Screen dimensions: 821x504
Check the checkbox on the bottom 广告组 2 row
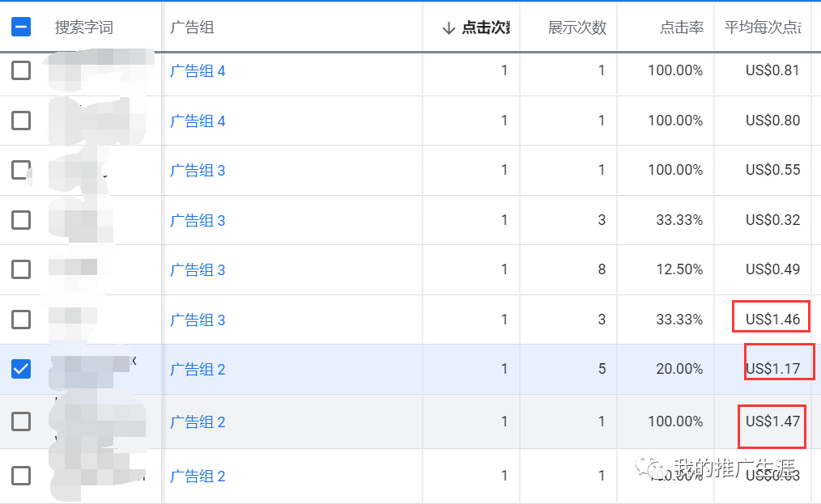tap(21, 476)
